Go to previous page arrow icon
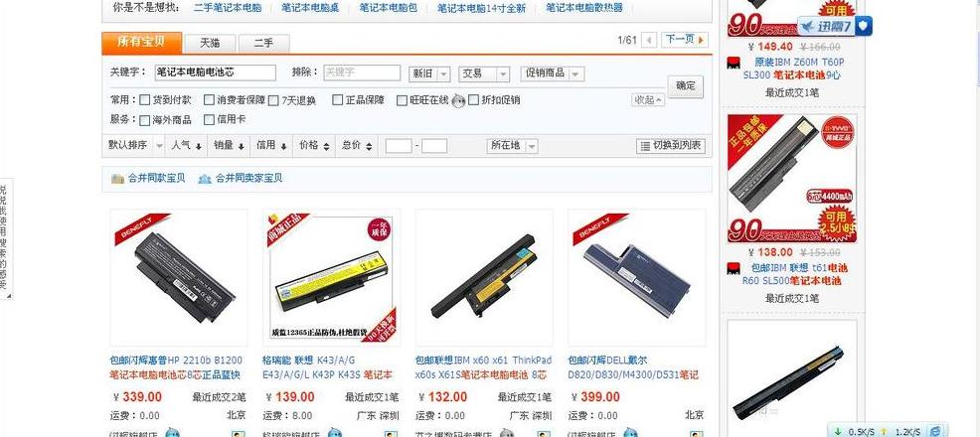 (649, 40)
